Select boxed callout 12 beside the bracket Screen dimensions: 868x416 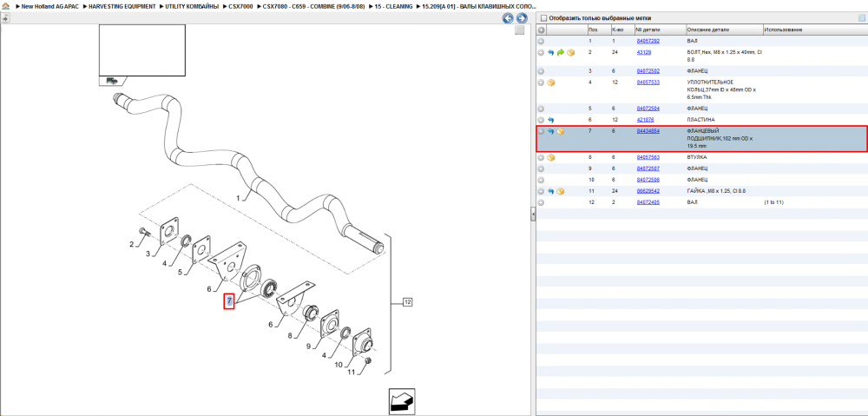tap(407, 302)
